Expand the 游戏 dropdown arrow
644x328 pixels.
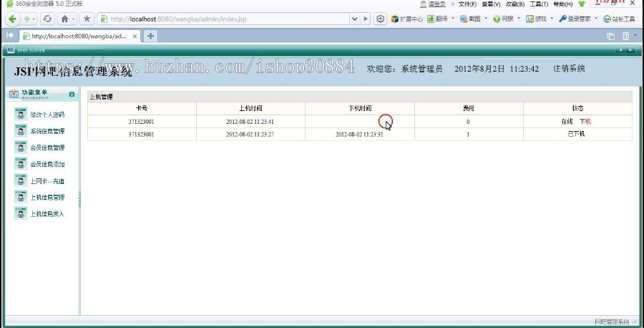tap(552, 19)
